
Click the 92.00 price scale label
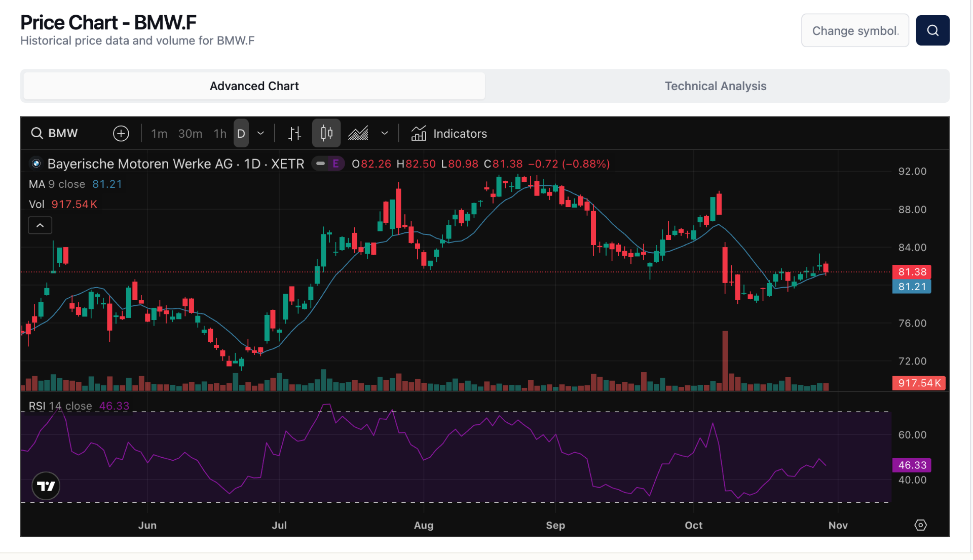[912, 172]
